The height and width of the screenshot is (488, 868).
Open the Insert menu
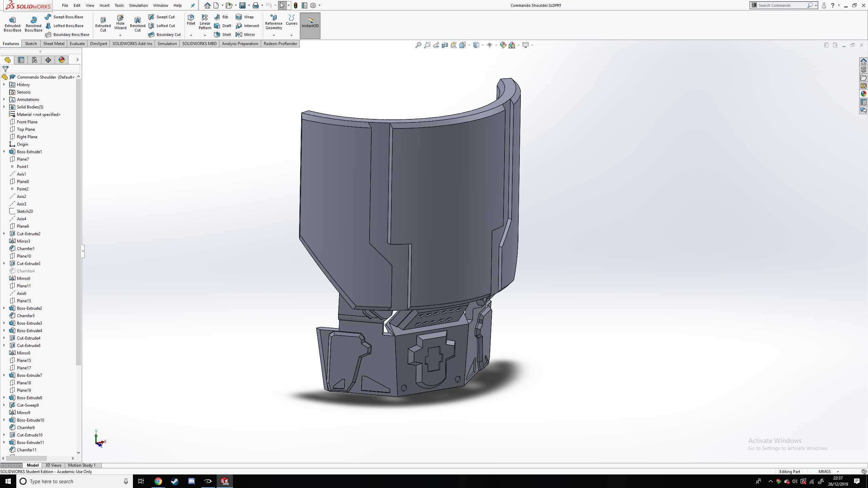coord(104,5)
